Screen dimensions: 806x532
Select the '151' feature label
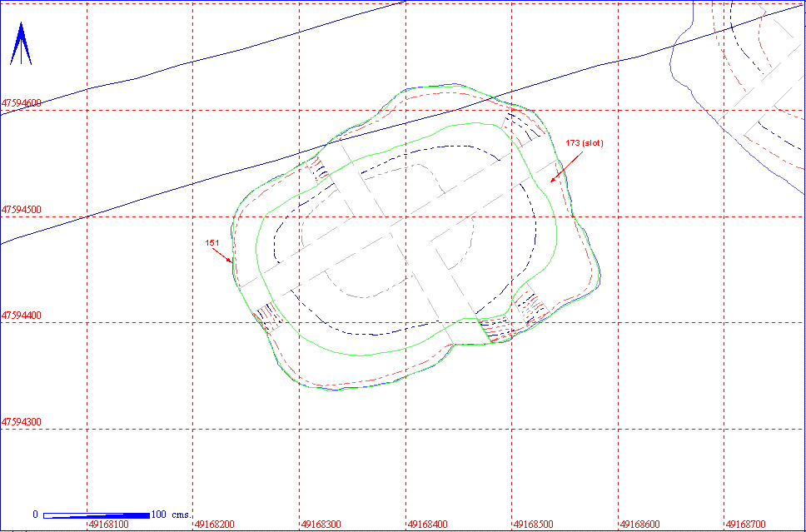pyautogui.click(x=211, y=241)
